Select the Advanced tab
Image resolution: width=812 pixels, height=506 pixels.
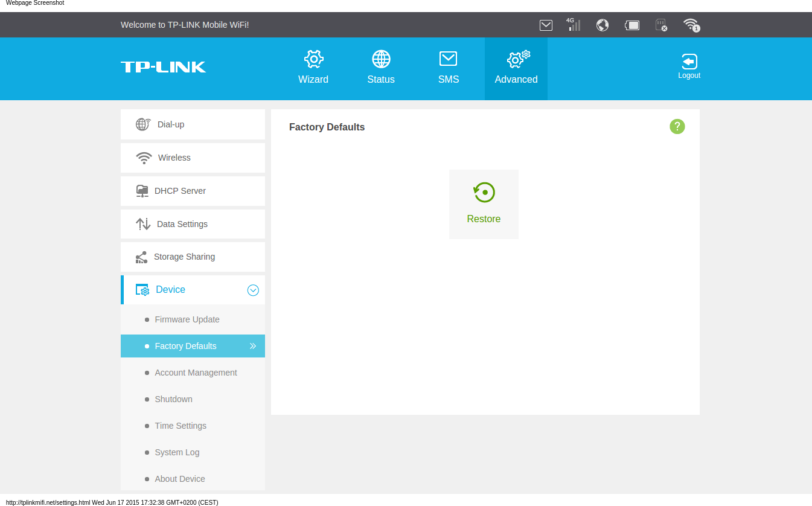[x=516, y=68]
